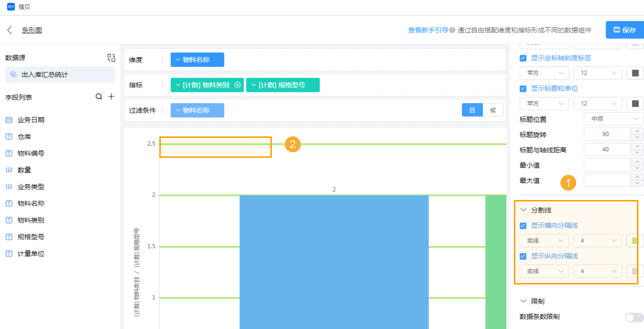
Task: Select the 且 filter logic option
Action: pyautogui.click(x=472, y=110)
